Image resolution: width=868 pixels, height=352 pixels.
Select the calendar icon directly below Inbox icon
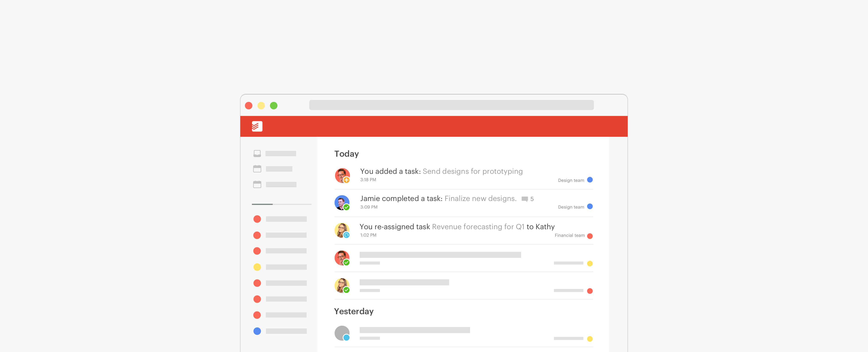tap(257, 169)
